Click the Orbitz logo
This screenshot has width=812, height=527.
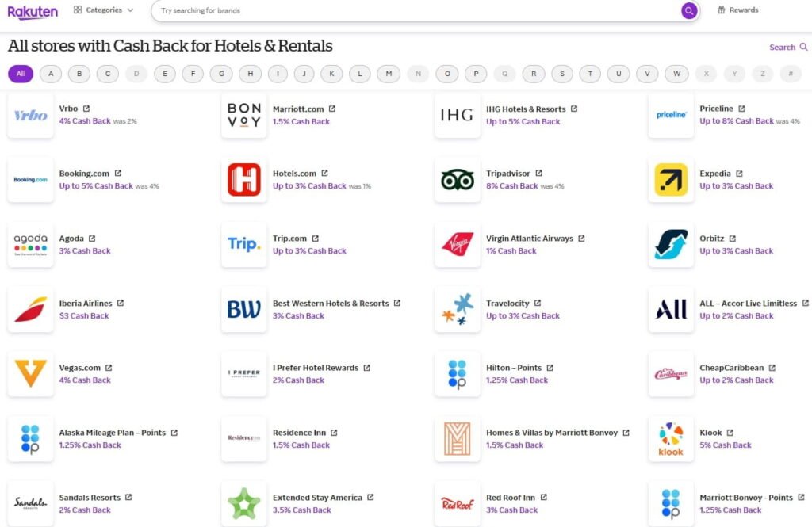(x=671, y=244)
